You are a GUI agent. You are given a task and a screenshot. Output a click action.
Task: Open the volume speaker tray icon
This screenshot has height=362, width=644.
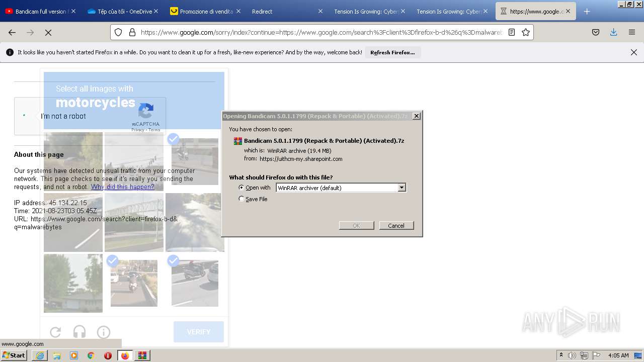(x=572, y=355)
